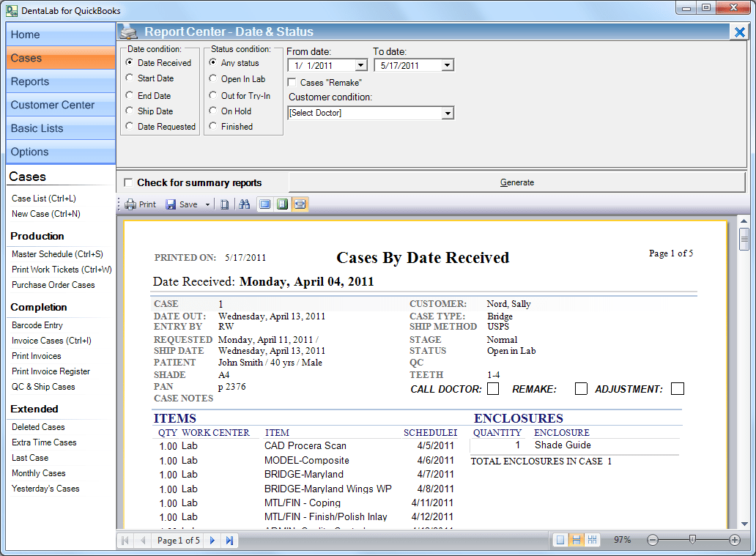Viewport: 756px width, 556px height.
Task: Jump to the last page with the end arrow
Action: [229, 540]
